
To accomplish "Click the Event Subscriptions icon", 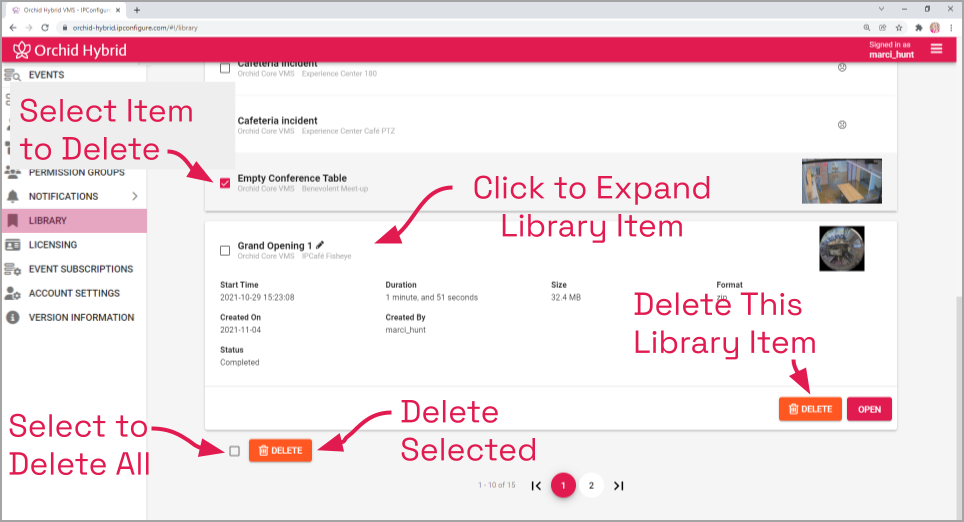I will click(12, 269).
